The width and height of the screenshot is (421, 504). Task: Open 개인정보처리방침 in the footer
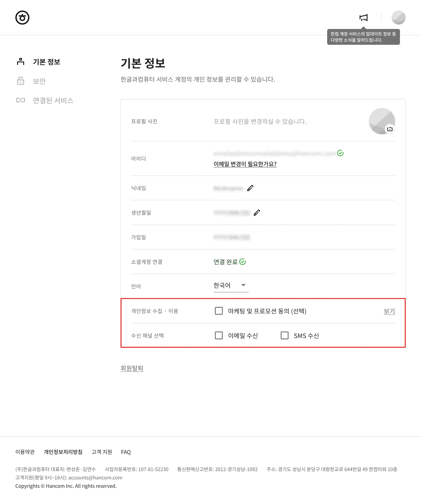pyautogui.click(x=63, y=452)
